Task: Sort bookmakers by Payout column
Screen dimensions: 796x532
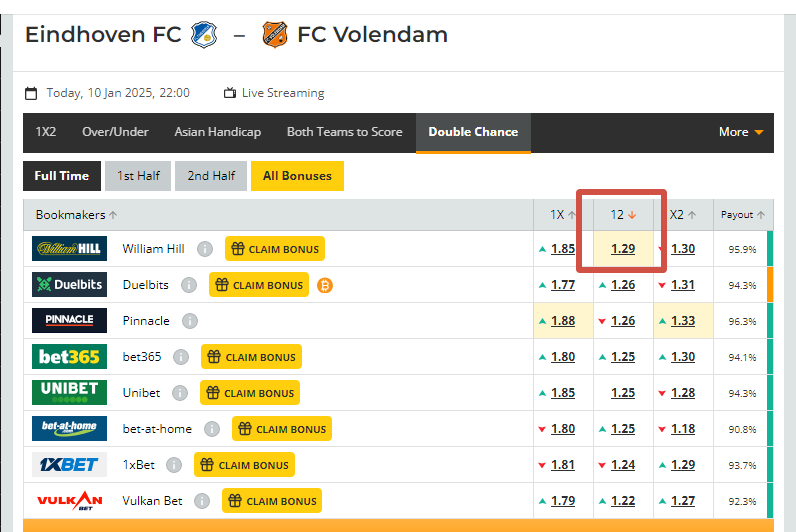Action: (x=743, y=215)
